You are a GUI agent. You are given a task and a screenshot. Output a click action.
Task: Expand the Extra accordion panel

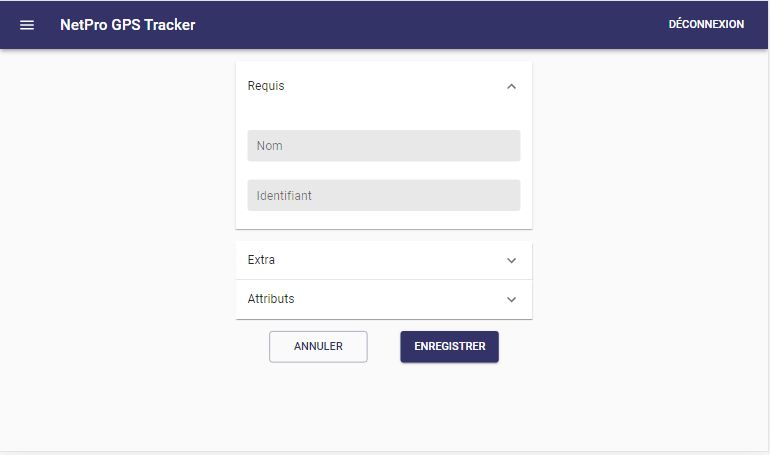point(383,260)
